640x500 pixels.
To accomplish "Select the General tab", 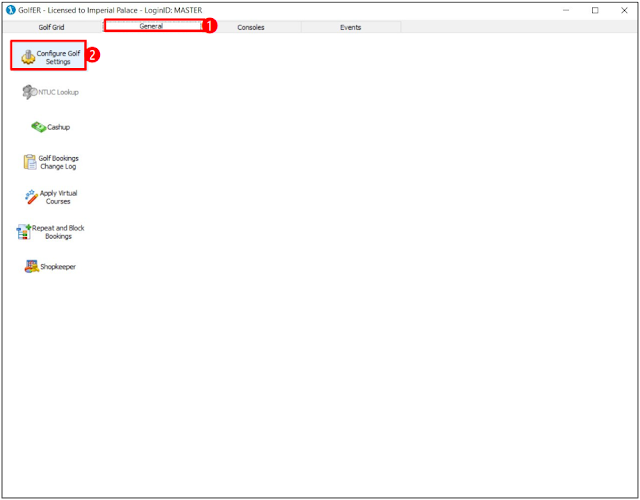I will (x=151, y=26).
